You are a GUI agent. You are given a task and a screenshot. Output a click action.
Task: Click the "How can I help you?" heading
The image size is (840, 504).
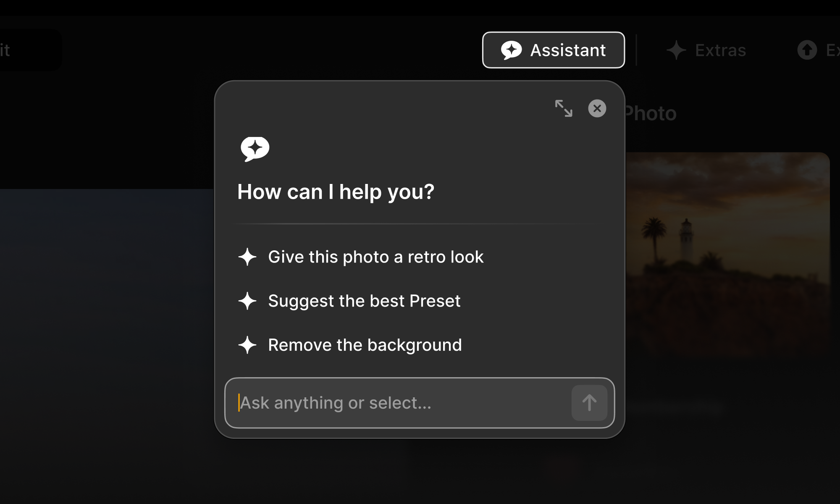336,192
